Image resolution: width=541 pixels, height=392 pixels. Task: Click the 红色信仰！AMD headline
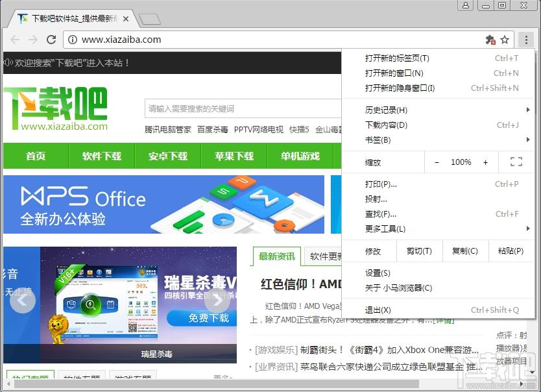click(x=301, y=284)
